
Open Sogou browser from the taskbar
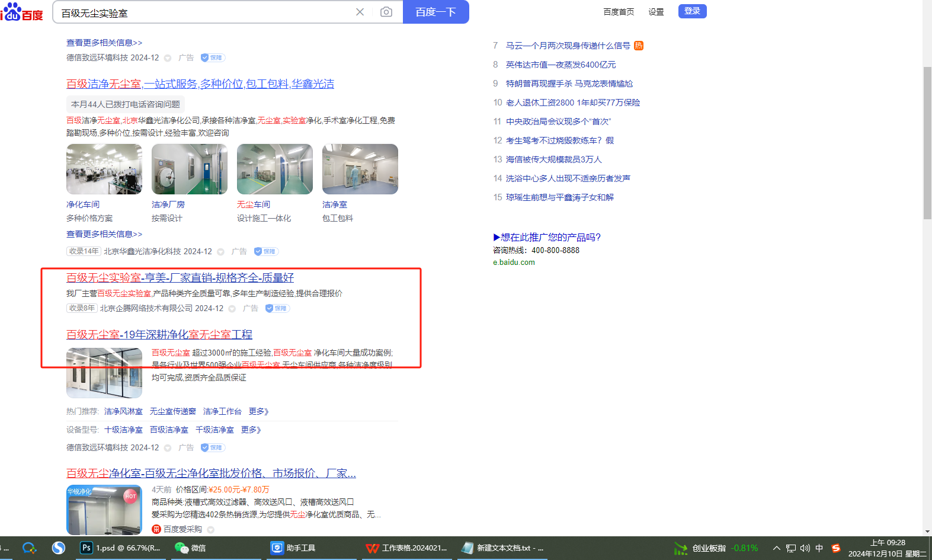(x=58, y=548)
